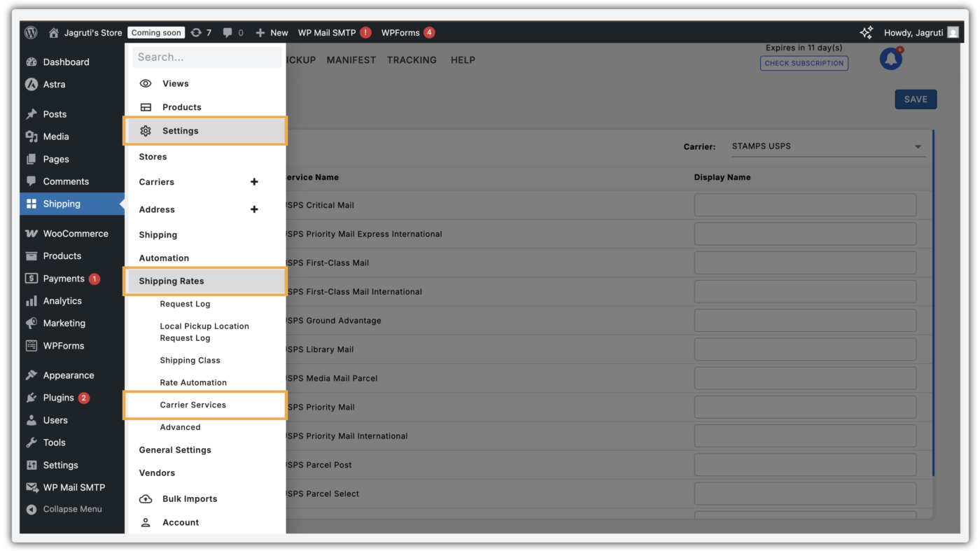
Task: Expand Carriers with the plus icon
Action: point(254,182)
